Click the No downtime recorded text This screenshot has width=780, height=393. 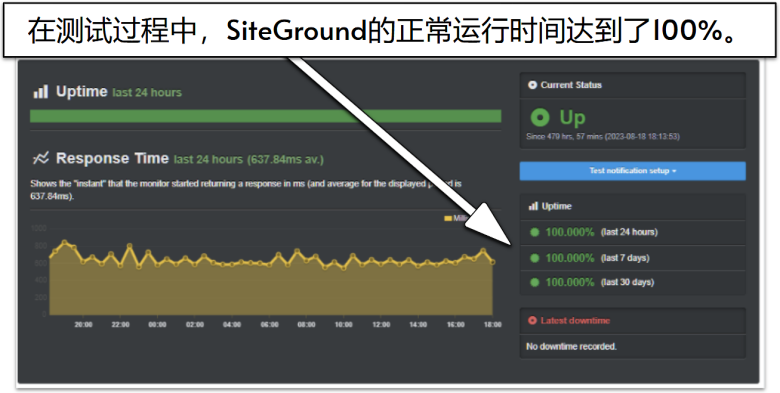[571, 346]
